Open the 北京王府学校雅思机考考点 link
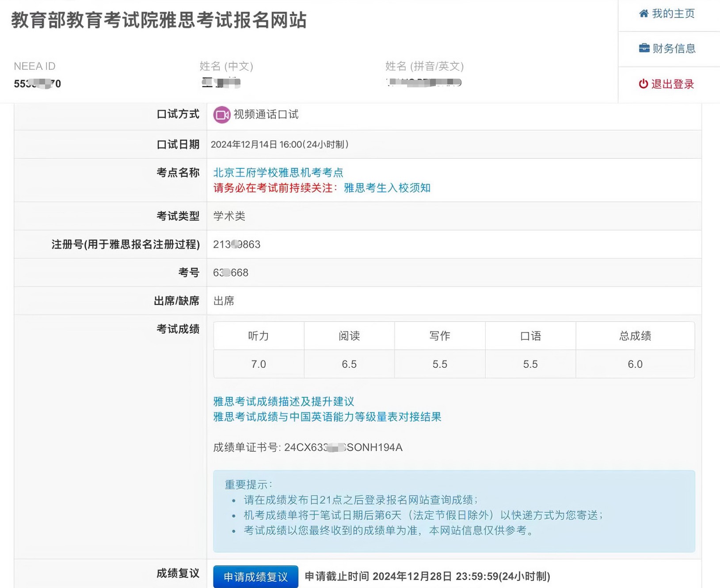Viewport: 720px width, 588px height. point(278,172)
